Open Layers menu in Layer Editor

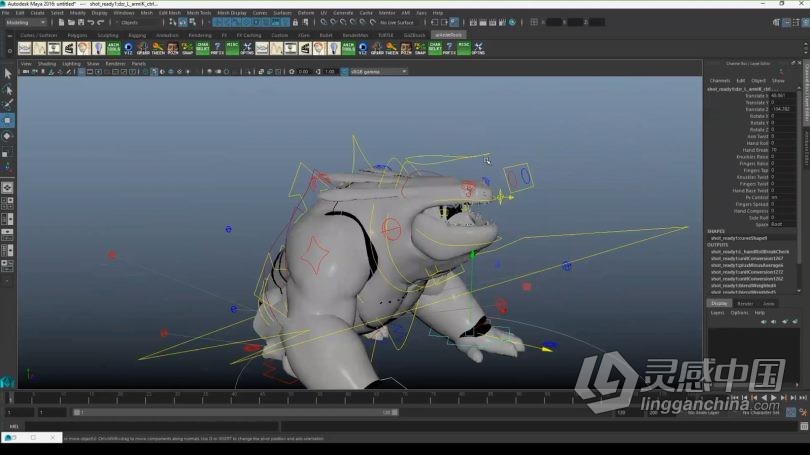click(718, 313)
